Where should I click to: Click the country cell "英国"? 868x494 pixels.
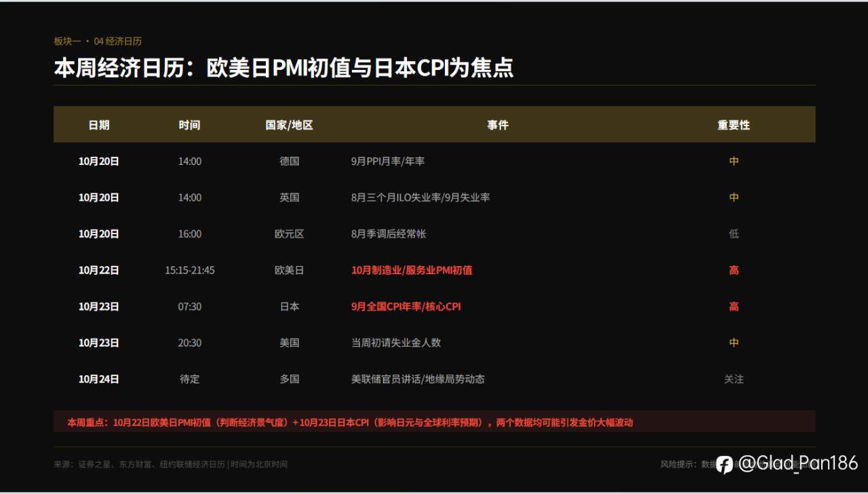[290, 197]
